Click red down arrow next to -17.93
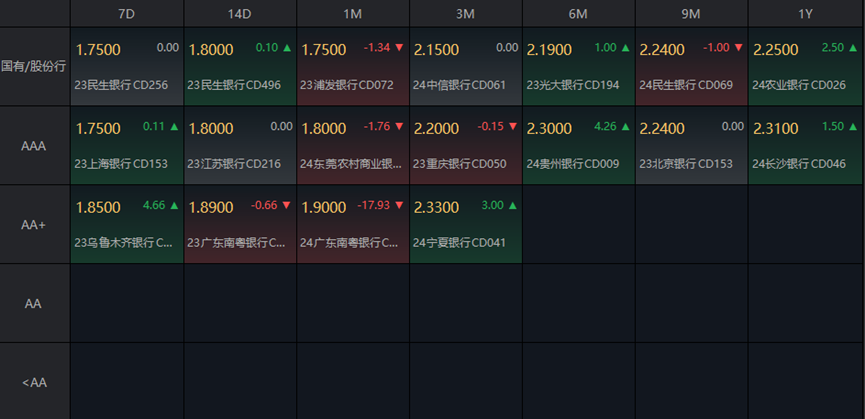 click(x=400, y=205)
